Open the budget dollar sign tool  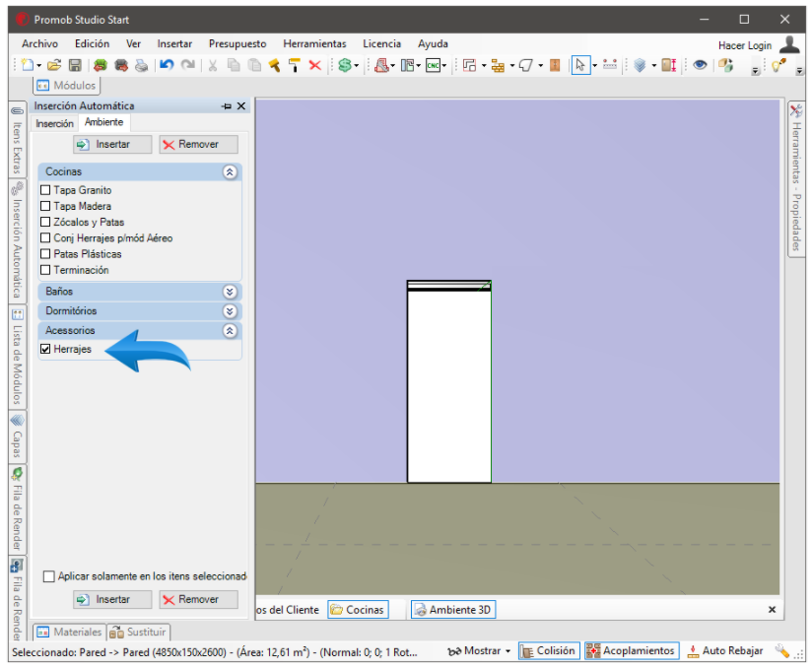[345, 65]
